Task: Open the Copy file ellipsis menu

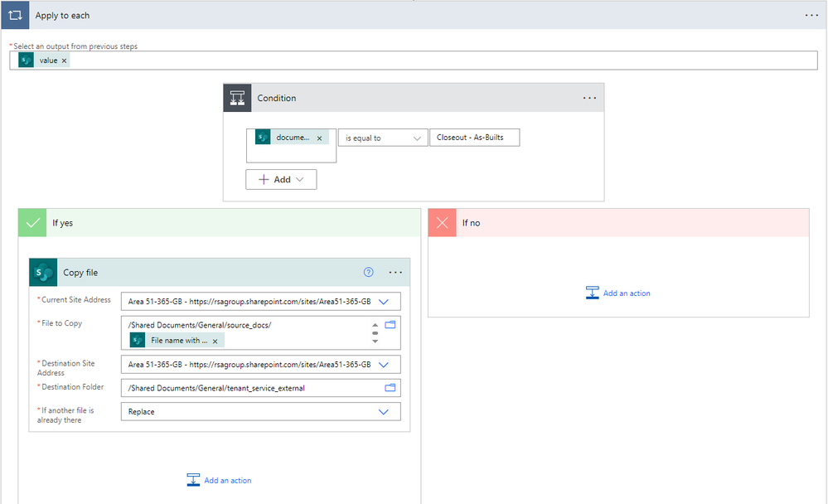Action: [x=395, y=273]
